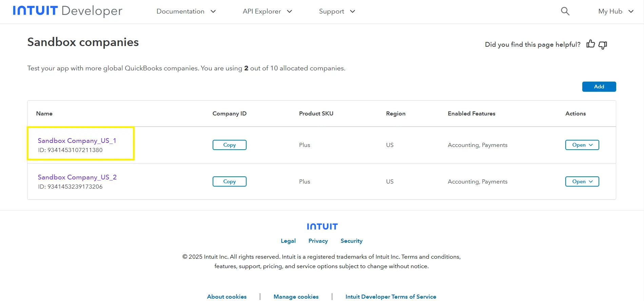This screenshot has width=644, height=301.
Task: Expand the API Explorer menu
Action: [x=267, y=11]
